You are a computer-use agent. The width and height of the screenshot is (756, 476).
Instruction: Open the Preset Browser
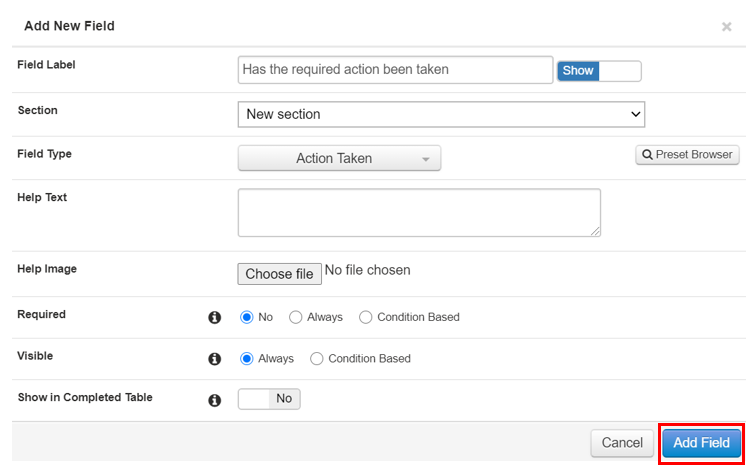pos(687,155)
